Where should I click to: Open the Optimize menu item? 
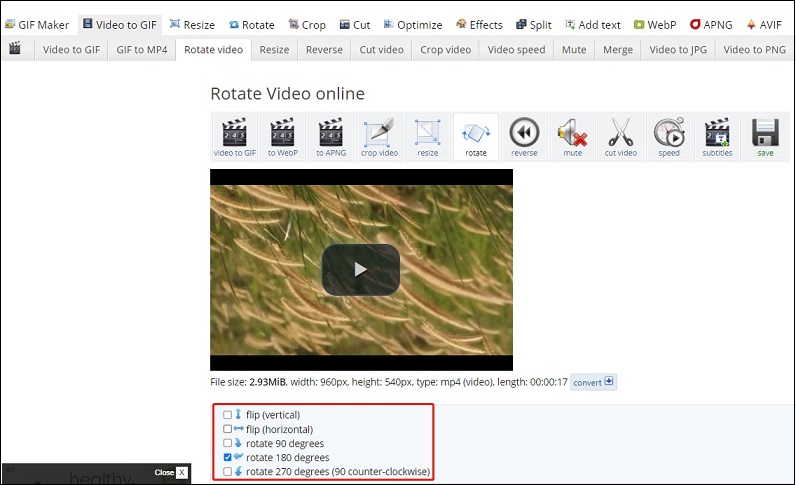[x=412, y=24]
